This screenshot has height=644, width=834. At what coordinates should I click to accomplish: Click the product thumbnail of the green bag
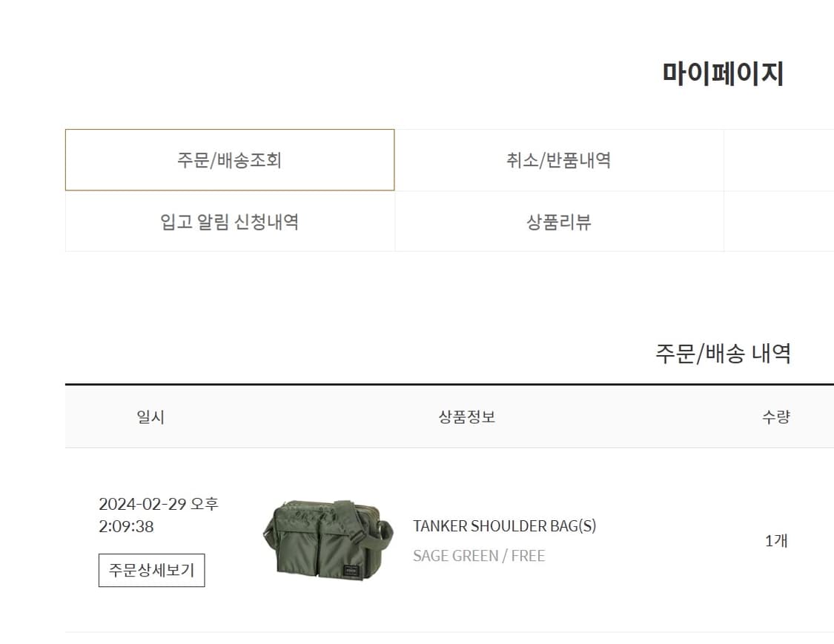[326, 540]
